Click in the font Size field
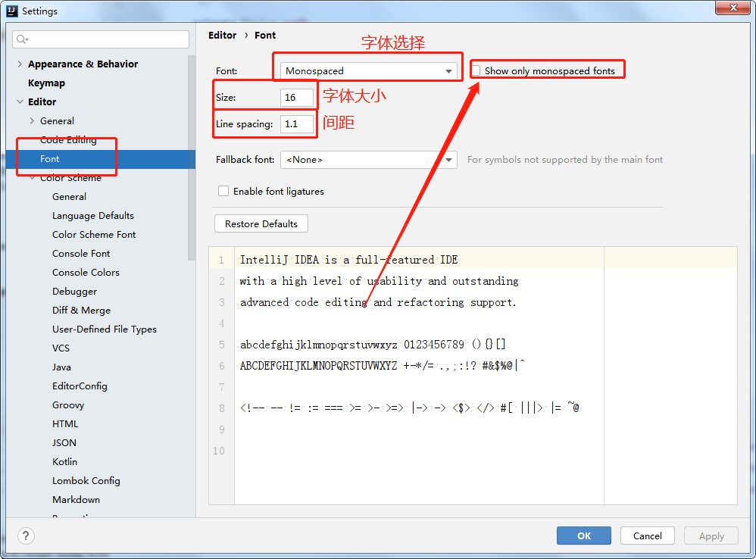Image resolution: width=756 pixels, height=559 pixels. (296, 98)
